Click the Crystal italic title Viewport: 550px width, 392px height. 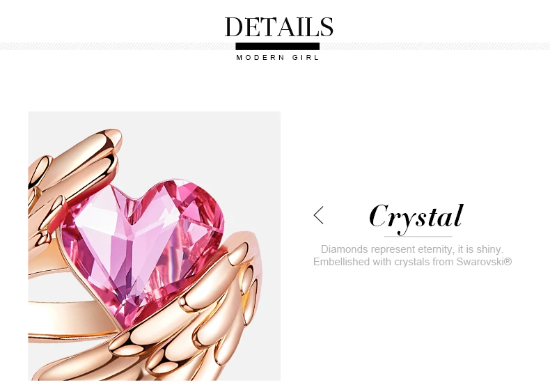point(416,217)
